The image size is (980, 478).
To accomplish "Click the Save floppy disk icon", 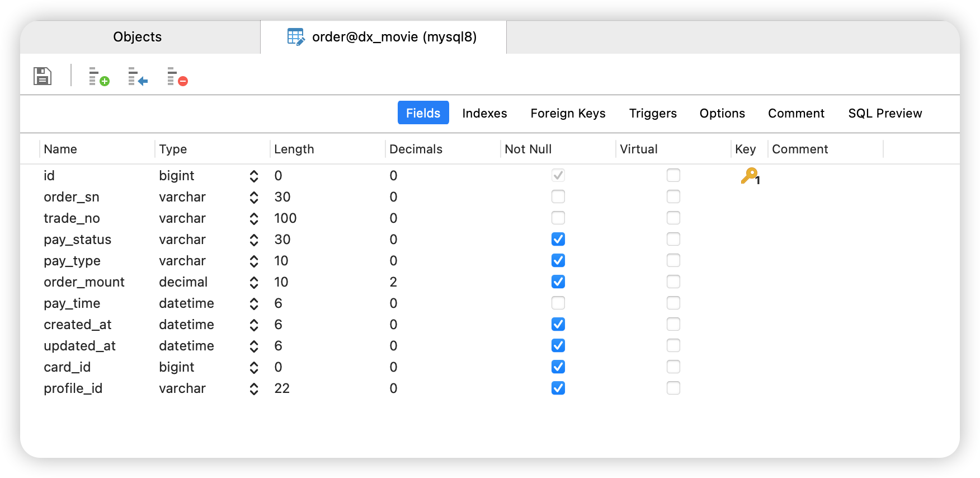I will click(x=43, y=76).
